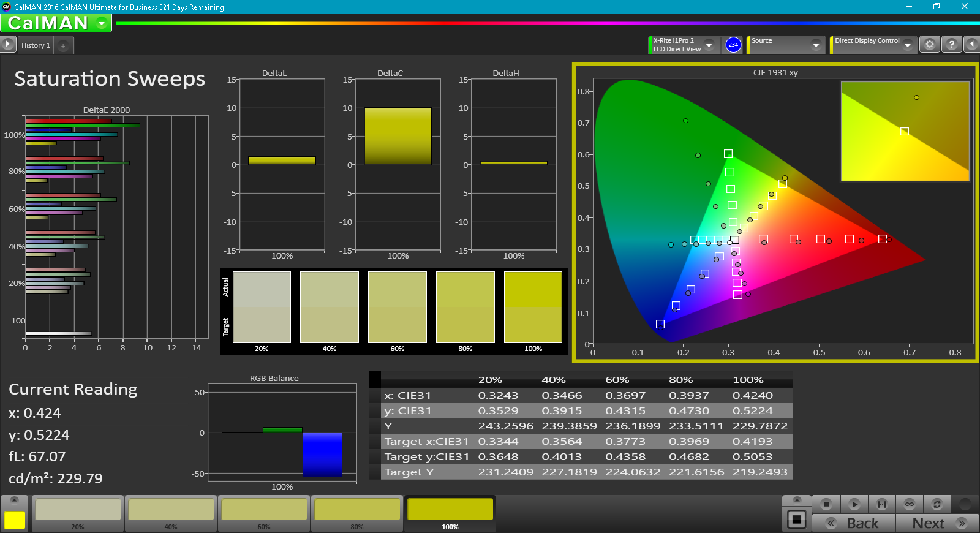Toggle continuous read infinity icon
The image size is (980, 533).
(x=910, y=504)
